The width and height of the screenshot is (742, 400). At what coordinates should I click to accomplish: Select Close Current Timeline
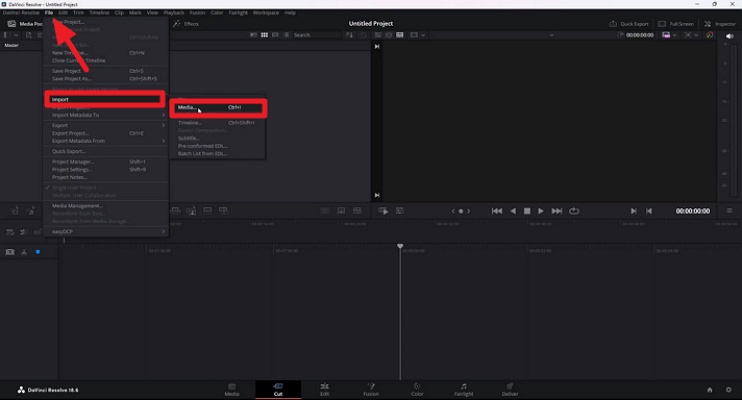tap(106, 61)
